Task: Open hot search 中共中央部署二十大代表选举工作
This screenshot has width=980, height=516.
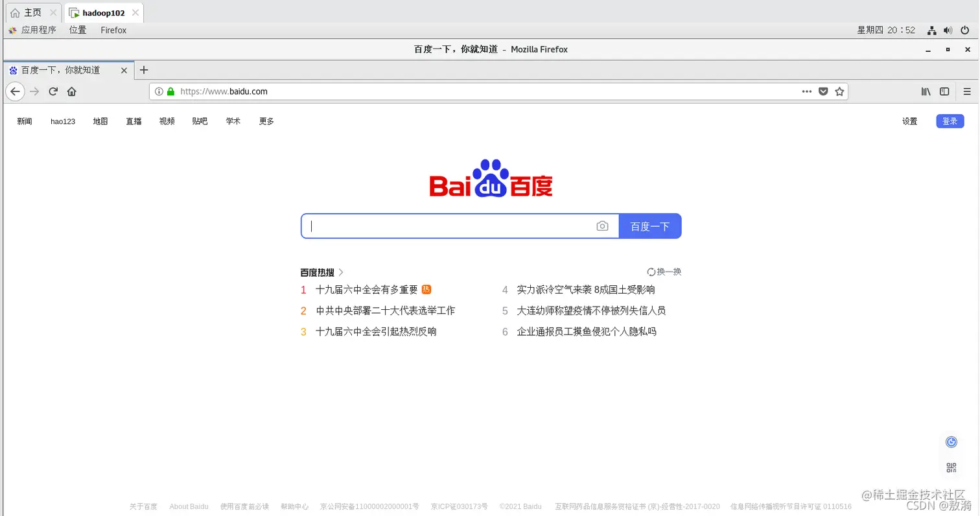Action: pyautogui.click(x=386, y=311)
